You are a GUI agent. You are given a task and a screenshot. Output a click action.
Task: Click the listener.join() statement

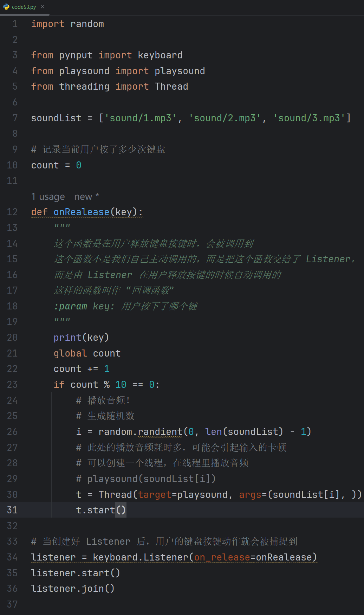[73, 589]
